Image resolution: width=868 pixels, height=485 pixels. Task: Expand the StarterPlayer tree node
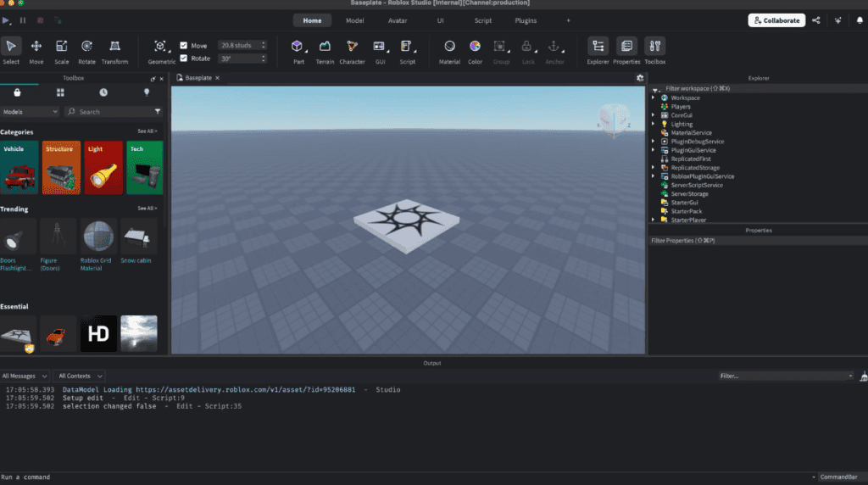(654, 220)
